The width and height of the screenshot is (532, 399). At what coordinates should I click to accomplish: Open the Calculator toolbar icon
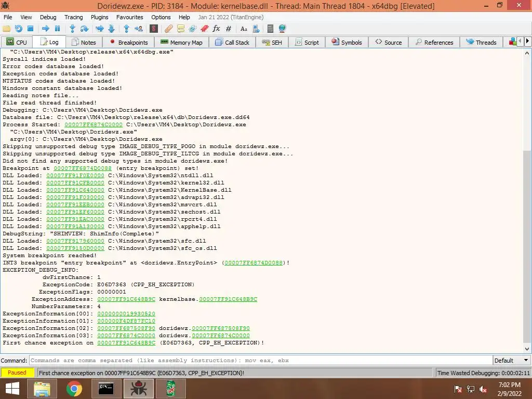[x=270, y=29]
